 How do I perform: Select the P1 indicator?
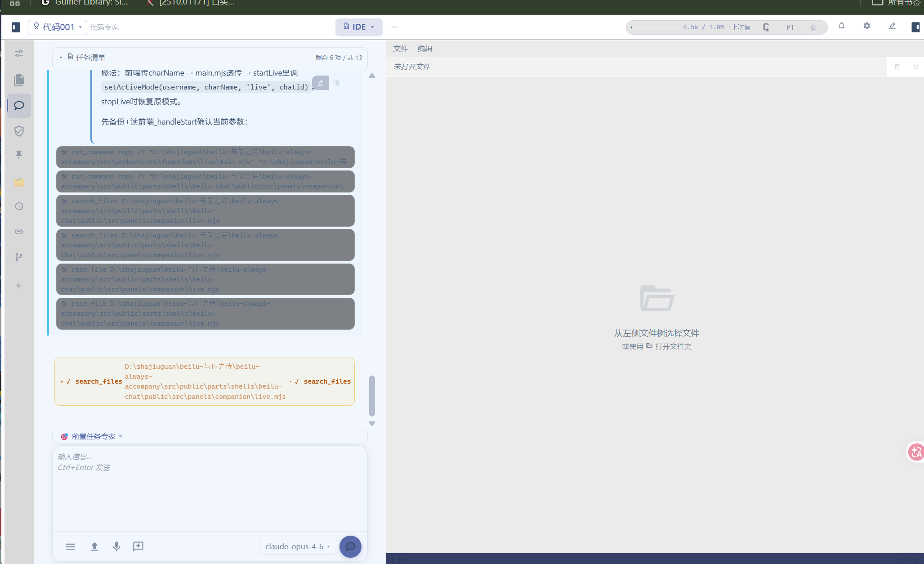click(790, 27)
